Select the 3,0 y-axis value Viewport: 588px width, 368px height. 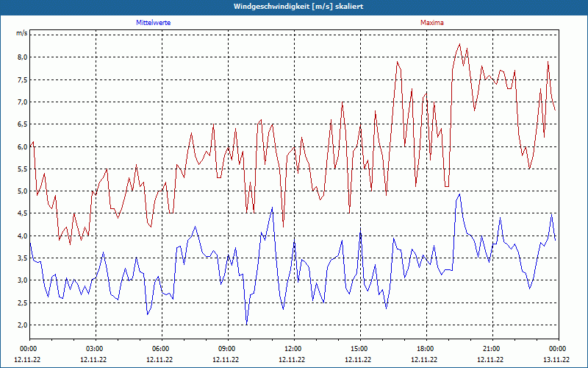[22, 280]
